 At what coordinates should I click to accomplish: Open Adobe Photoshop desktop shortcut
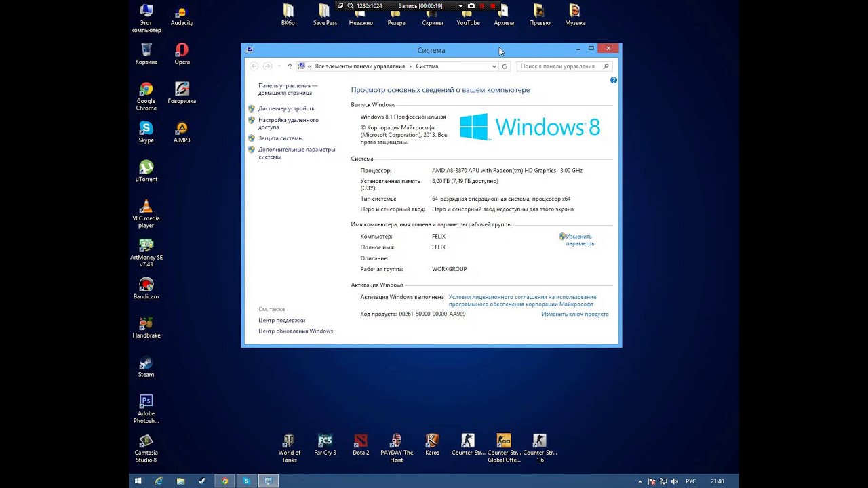point(146,409)
